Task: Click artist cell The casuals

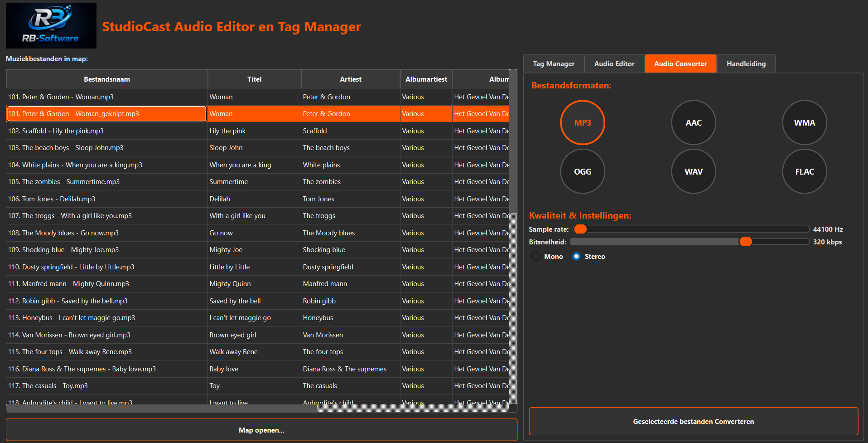Action: 351,386
